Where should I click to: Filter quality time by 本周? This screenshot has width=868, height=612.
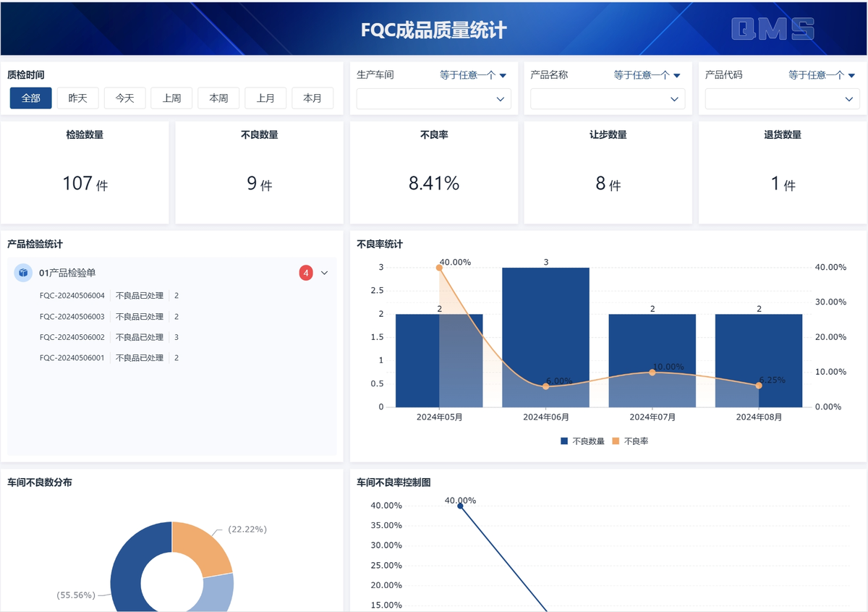click(x=218, y=98)
